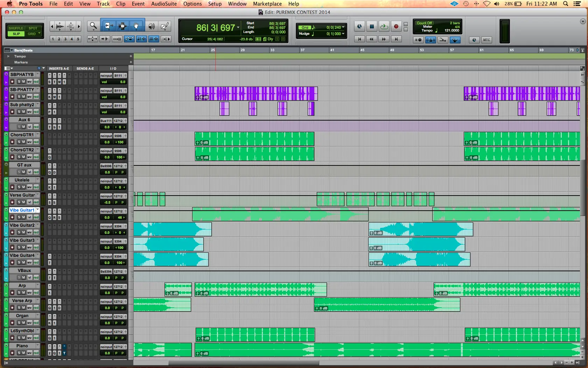This screenshot has height=368, width=588.
Task: Select the Grabber hand tool
Action: [x=136, y=26]
